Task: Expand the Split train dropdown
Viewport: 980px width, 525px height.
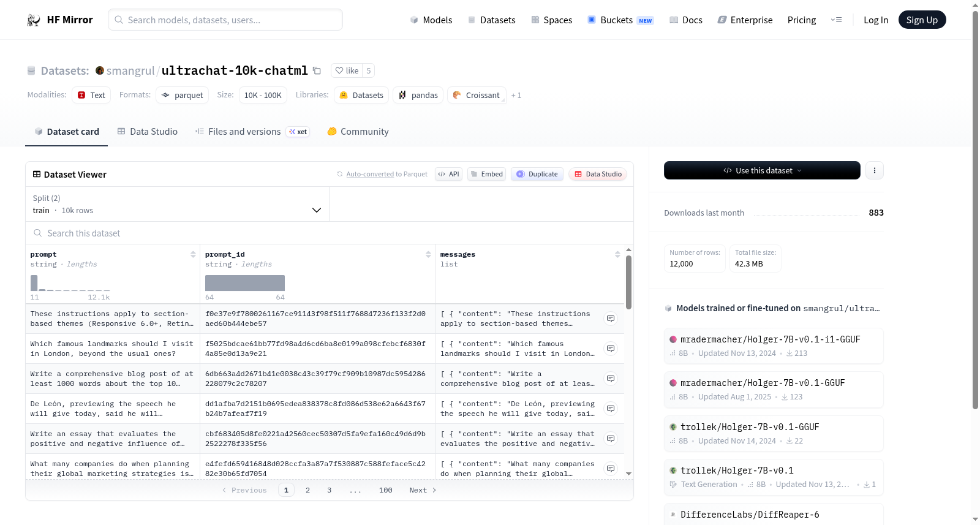Action: tap(177, 204)
